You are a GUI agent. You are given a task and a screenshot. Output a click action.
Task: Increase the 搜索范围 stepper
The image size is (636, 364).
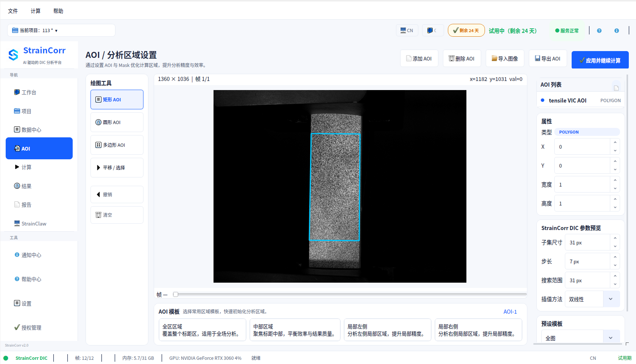[x=615, y=276]
